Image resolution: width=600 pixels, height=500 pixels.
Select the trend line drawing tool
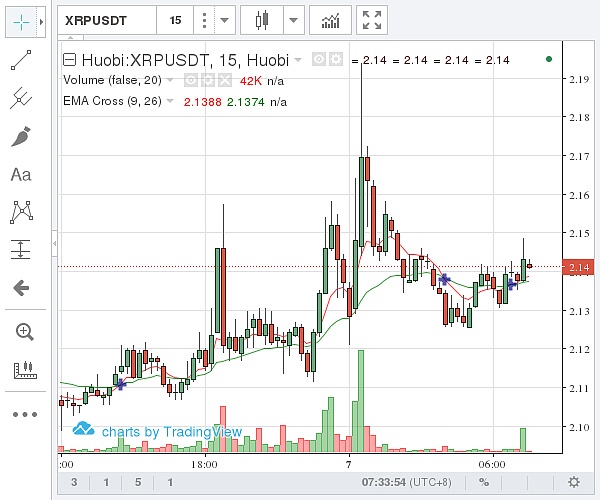pyautogui.click(x=21, y=60)
